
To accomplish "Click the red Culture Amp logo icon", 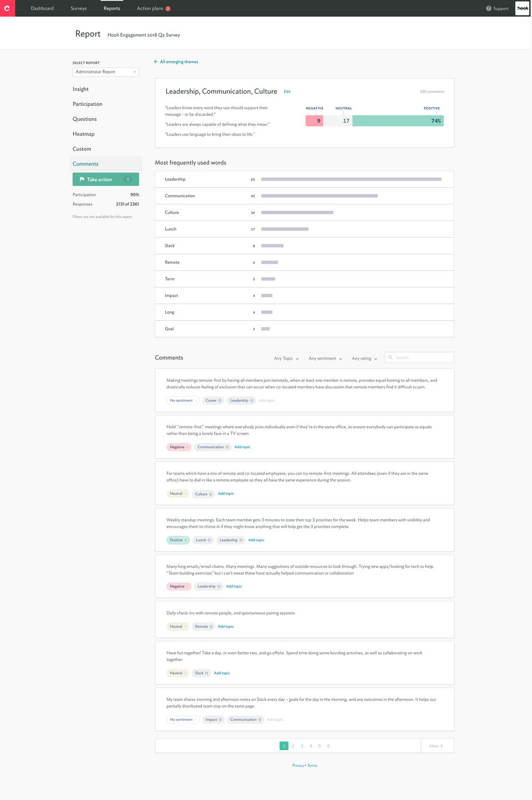I will point(7,8).
